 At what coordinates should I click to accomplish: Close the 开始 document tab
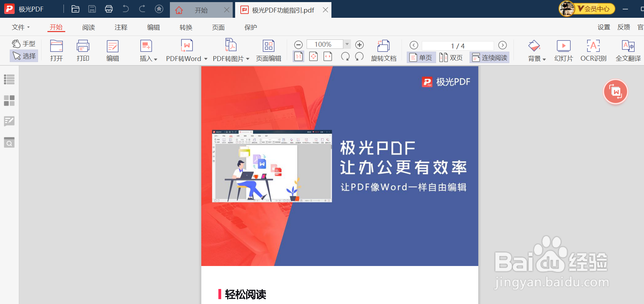click(227, 10)
